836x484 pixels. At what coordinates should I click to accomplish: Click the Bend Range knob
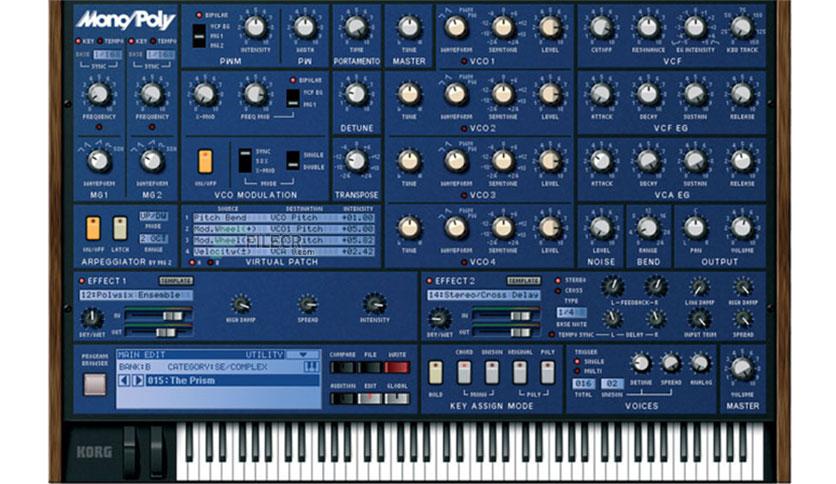(648, 228)
